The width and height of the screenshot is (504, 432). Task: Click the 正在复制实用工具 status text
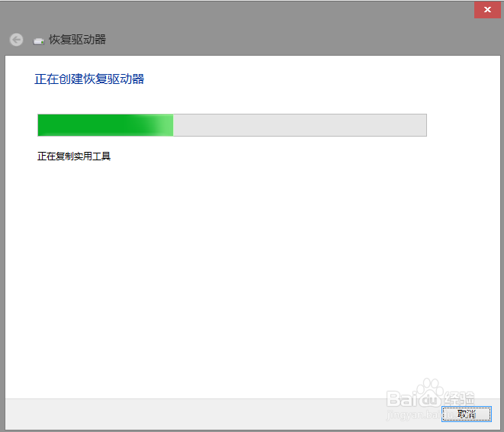(74, 156)
